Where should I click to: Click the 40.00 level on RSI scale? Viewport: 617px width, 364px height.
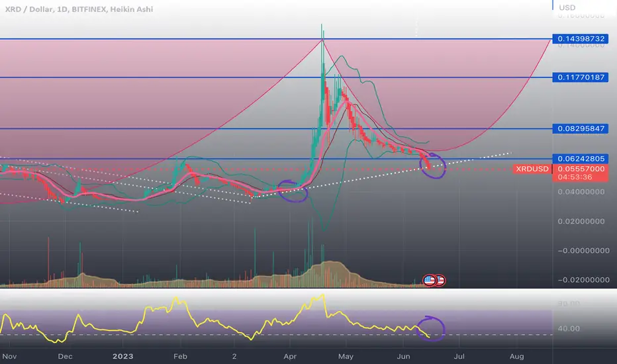[569, 328]
